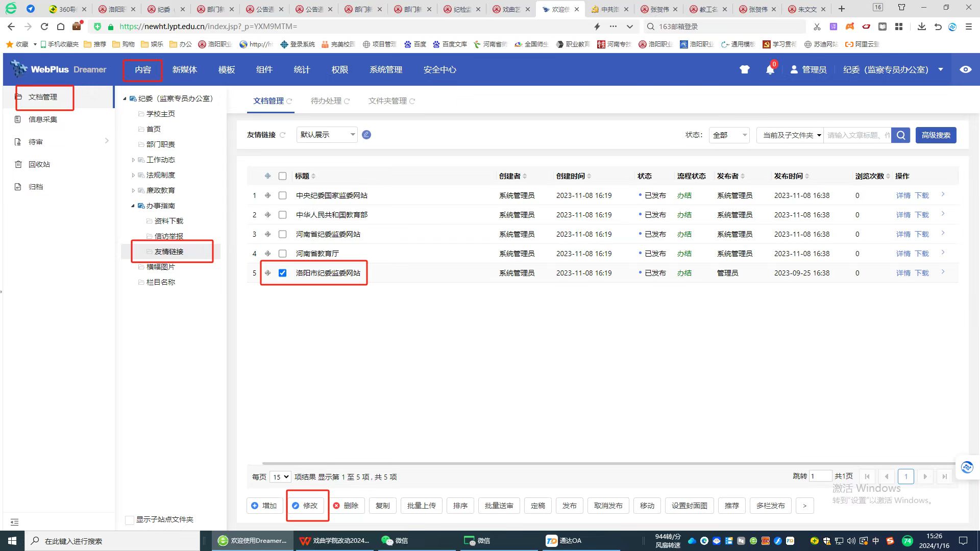Screen dimensions: 980x551
Task: Collapse the sidebar using the bottom-left icon
Action: coord(14,522)
